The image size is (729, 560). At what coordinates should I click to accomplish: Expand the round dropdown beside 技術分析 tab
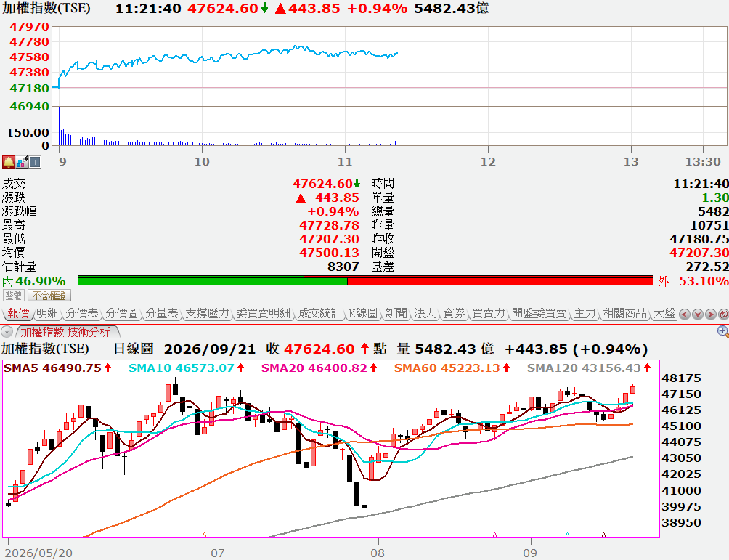point(7,332)
